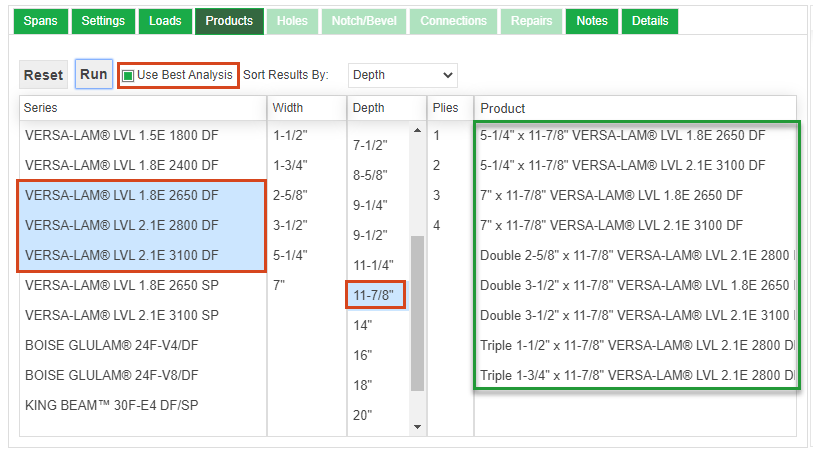Open the Holes tab
Viewport: 813px width, 452px height.
[292, 21]
